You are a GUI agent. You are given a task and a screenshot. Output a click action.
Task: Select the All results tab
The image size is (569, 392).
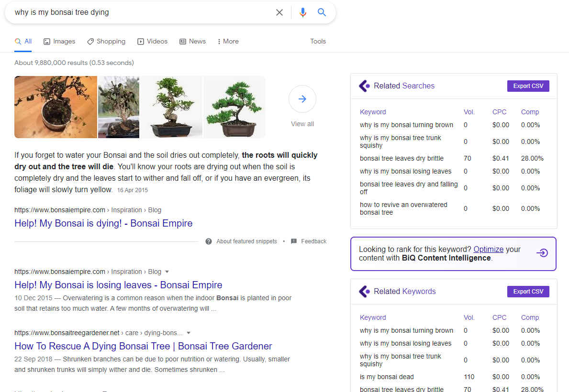(23, 41)
